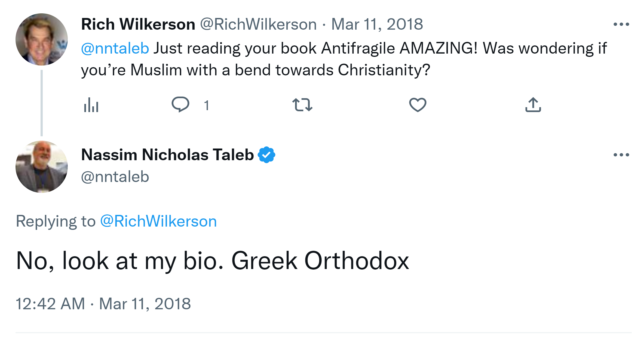The image size is (644, 343).
Task: Open Nassim Nicholas Taleb's profile picture
Action: tap(42, 167)
